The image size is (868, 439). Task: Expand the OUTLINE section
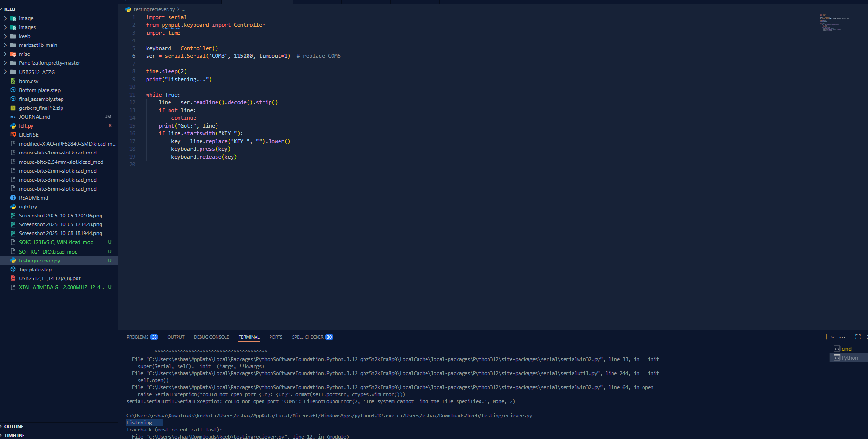14,426
